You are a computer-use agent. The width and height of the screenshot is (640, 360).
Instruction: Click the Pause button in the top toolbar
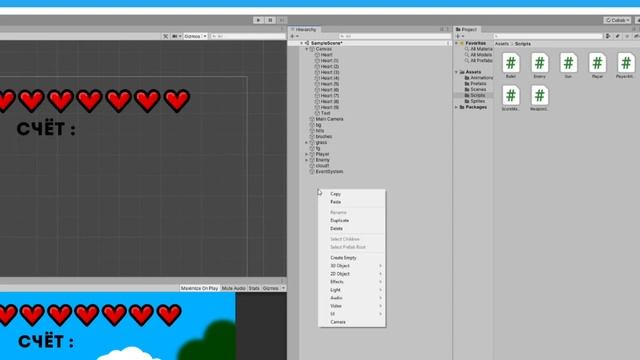pyautogui.click(x=270, y=20)
